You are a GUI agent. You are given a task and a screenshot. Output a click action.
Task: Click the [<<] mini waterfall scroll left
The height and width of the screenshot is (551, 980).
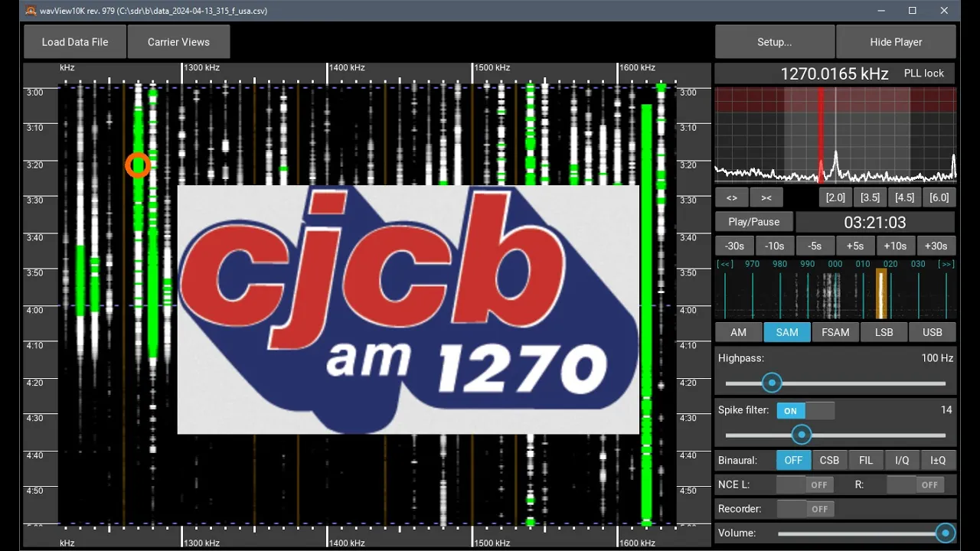(x=725, y=264)
